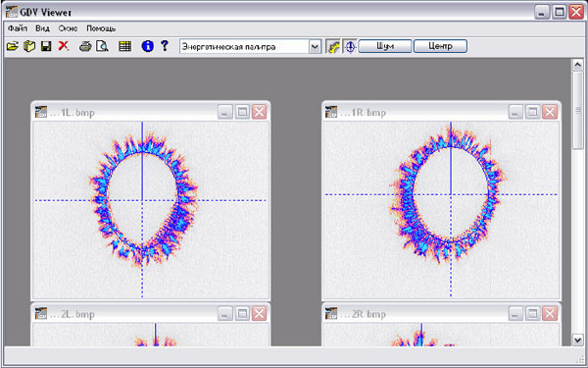The height and width of the screenshot is (368, 588).
Task: Click the vertical scrollbar down arrow
Action: point(578,340)
